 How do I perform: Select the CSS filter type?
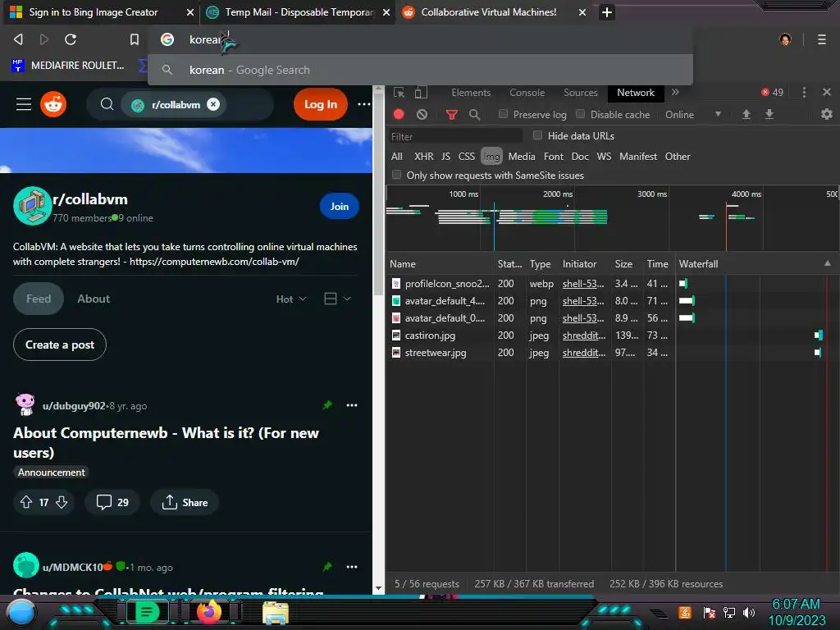point(466,157)
